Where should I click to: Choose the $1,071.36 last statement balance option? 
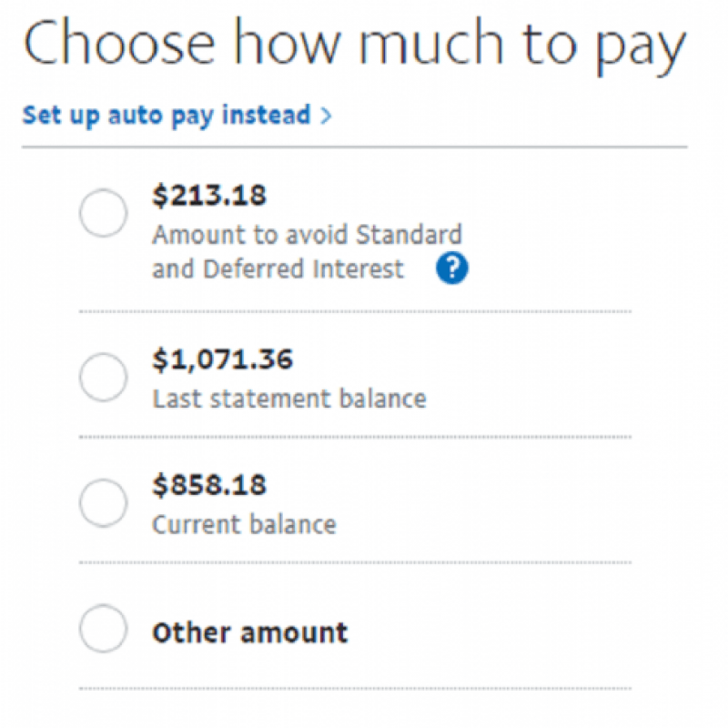point(103,376)
